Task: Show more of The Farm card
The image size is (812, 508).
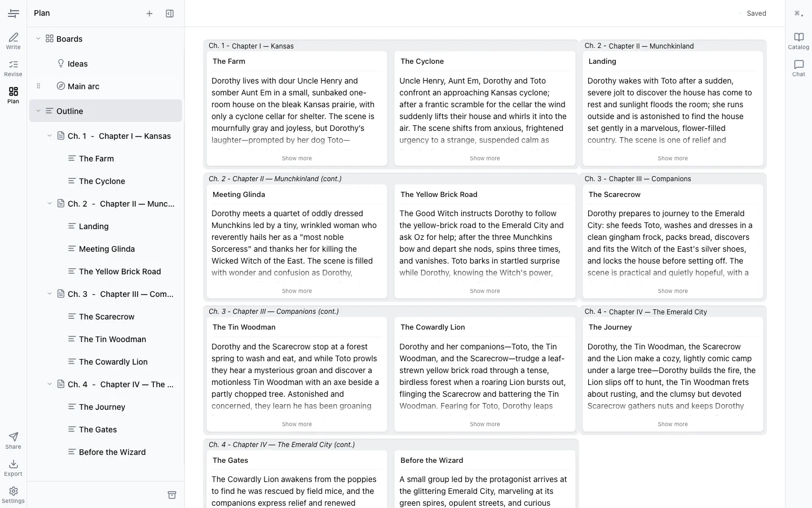Action: coord(297,159)
